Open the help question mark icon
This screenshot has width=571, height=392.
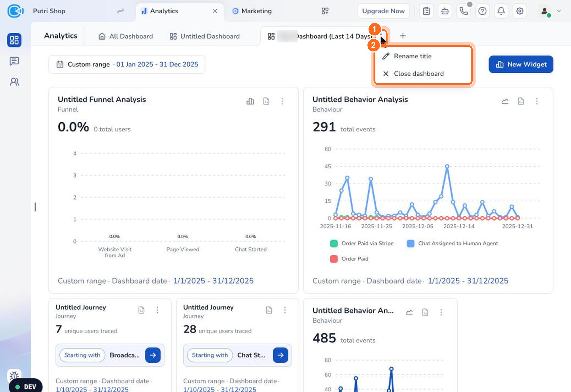[482, 11]
